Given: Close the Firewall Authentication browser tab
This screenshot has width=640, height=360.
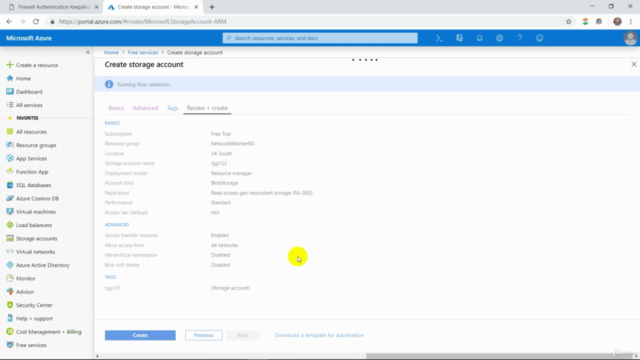Looking at the screenshot, I should 96,7.
